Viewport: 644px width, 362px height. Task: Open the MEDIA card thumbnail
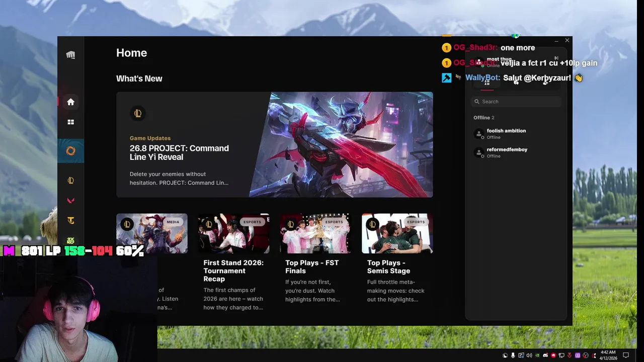coord(152,233)
